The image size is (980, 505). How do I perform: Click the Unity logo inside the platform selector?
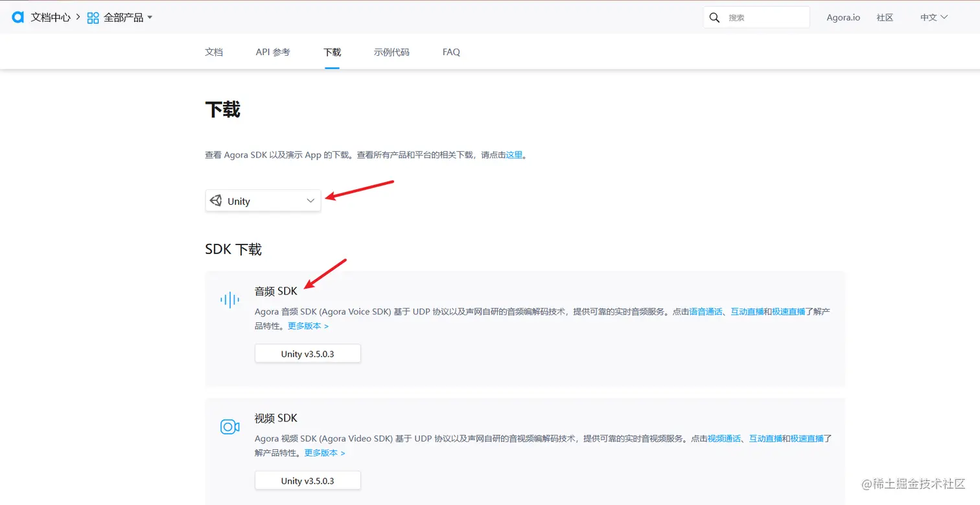point(216,200)
